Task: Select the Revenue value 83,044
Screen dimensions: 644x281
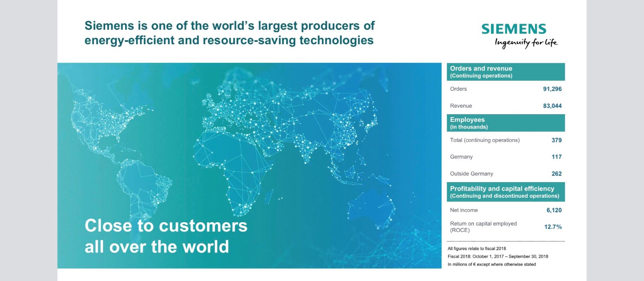Action: (552, 106)
